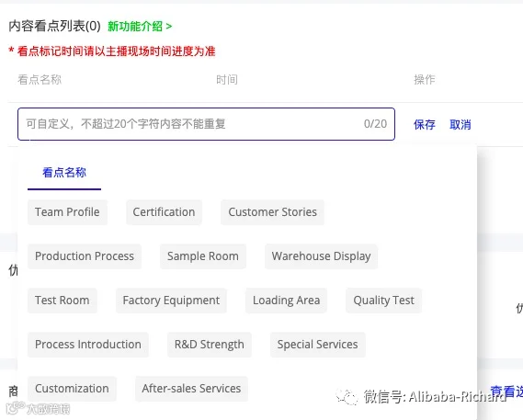The height and width of the screenshot is (420, 523).
Task: Pick the Loading Area tag
Action: coord(286,301)
